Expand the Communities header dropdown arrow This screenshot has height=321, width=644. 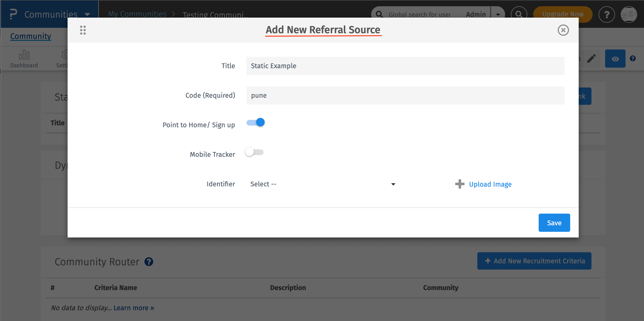pyautogui.click(x=87, y=14)
